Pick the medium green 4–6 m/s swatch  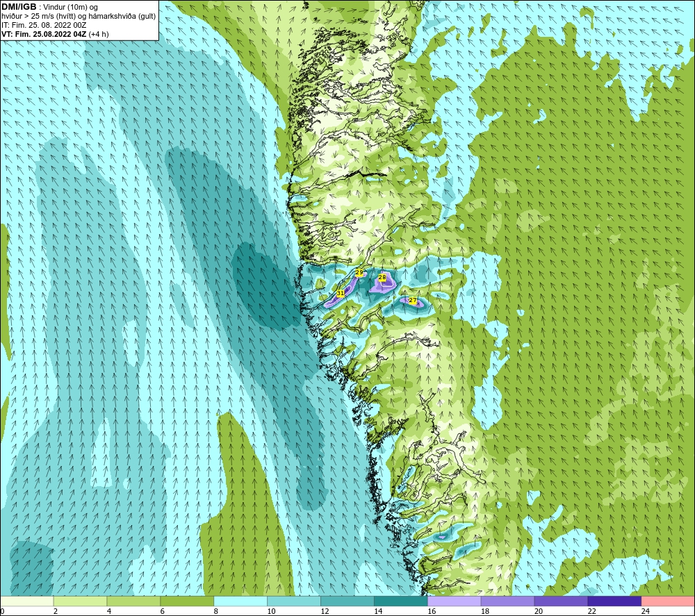pos(133,601)
